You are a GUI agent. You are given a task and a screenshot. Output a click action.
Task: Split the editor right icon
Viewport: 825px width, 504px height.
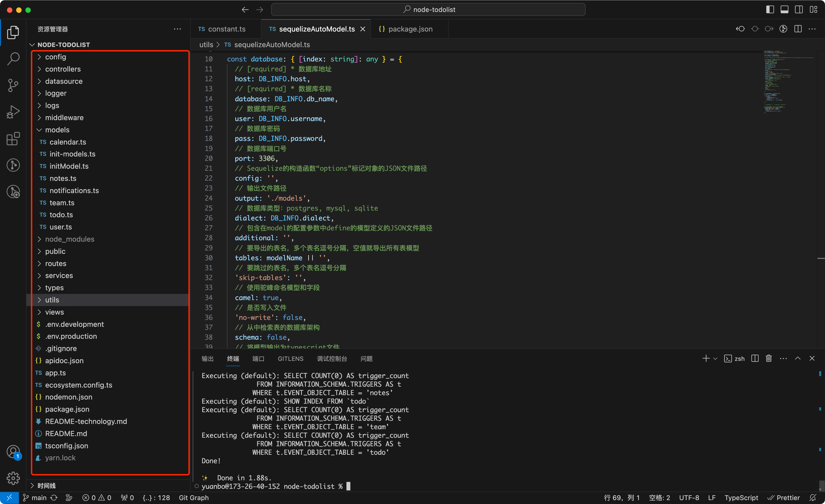[x=798, y=29]
